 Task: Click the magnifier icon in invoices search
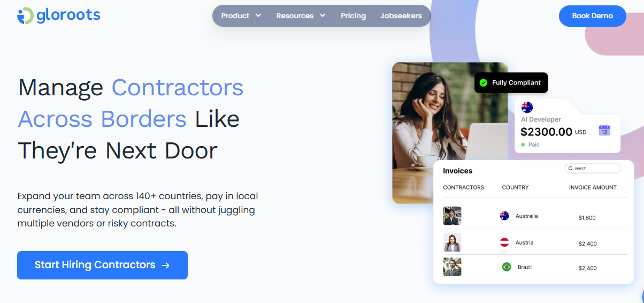pyautogui.click(x=571, y=168)
